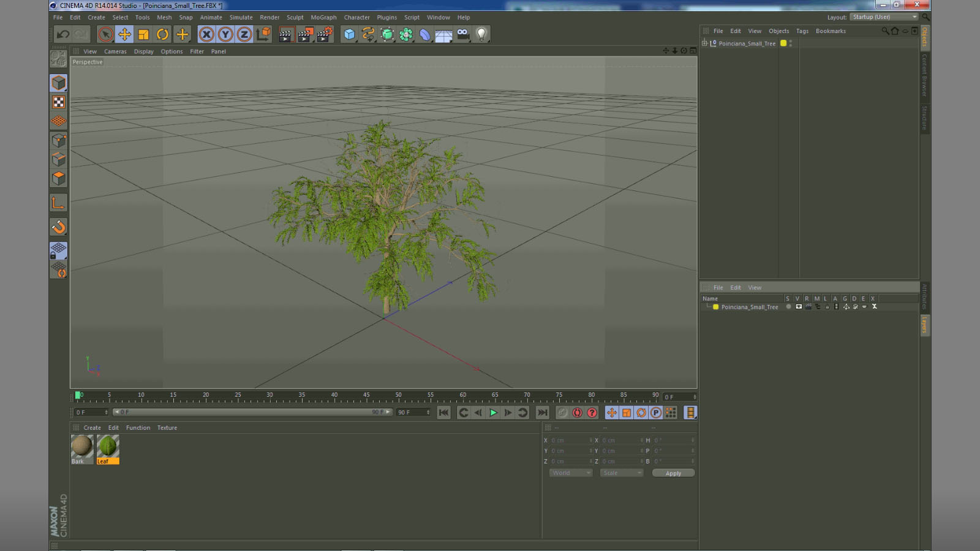980x551 pixels.
Task: Select the Bark material thumbnail
Action: point(82,449)
